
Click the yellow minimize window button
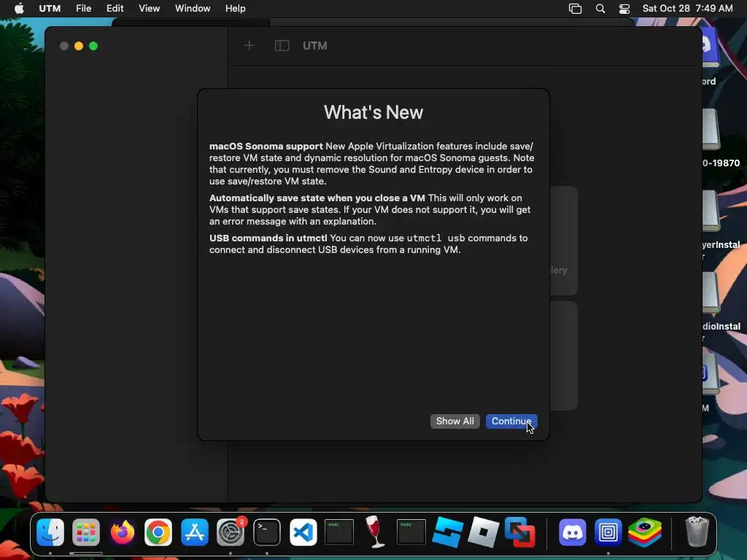pyautogui.click(x=79, y=46)
